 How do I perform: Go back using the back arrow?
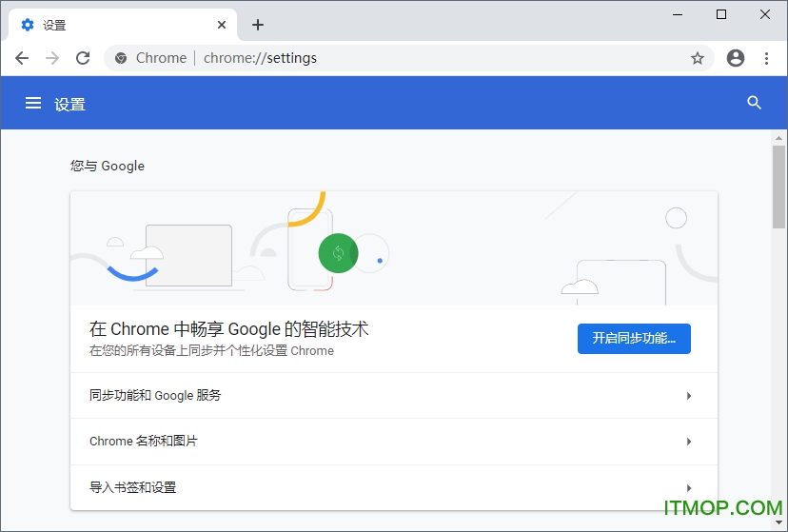[22, 58]
